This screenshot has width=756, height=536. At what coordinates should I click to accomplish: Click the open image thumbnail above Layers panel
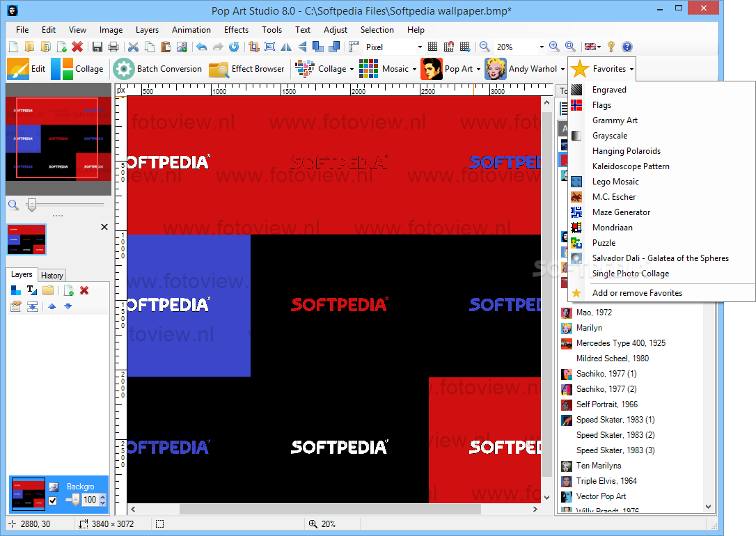click(x=26, y=239)
